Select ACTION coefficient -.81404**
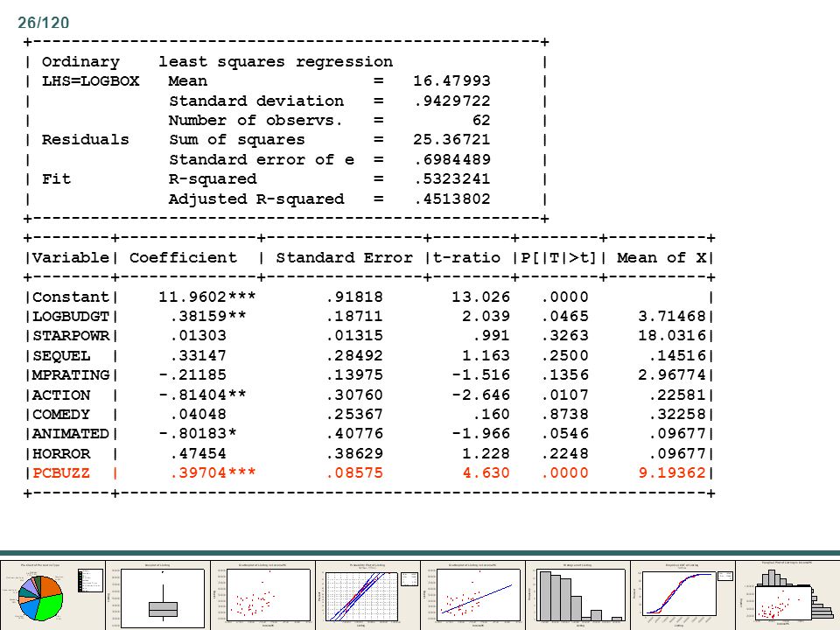 click(202, 395)
